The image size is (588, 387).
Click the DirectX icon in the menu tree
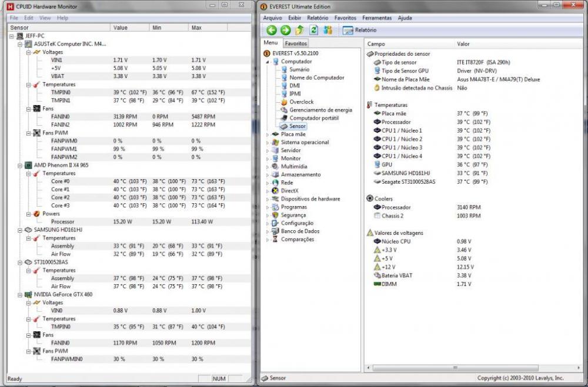[275, 191]
